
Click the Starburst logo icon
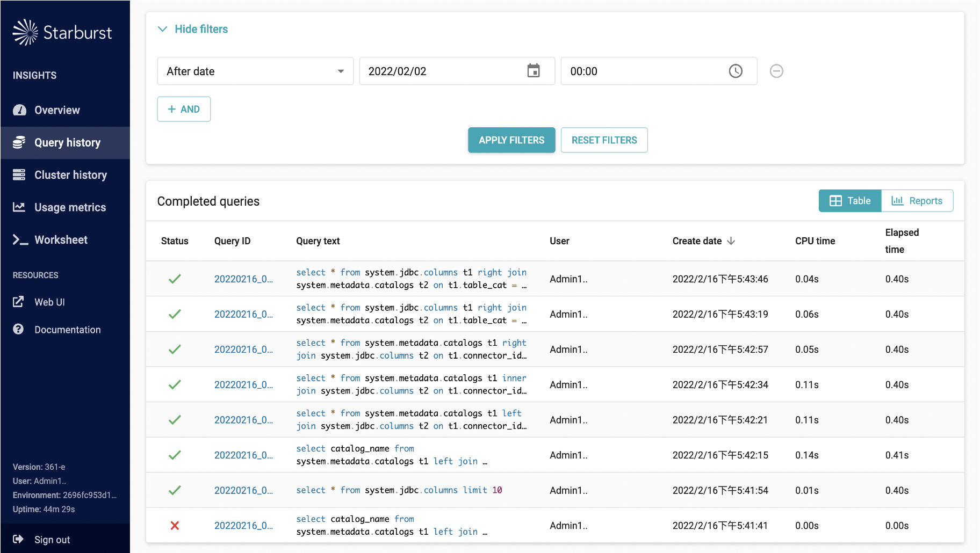(x=25, y=32)
